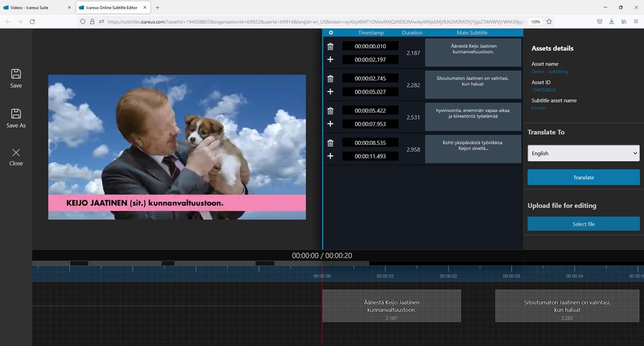Image resolution: width=644 pixels, height=346 pixels.
Task: Select 'Äänestä Keijo Jaatinen' block in timeline
Action: [x=391, y=306]
